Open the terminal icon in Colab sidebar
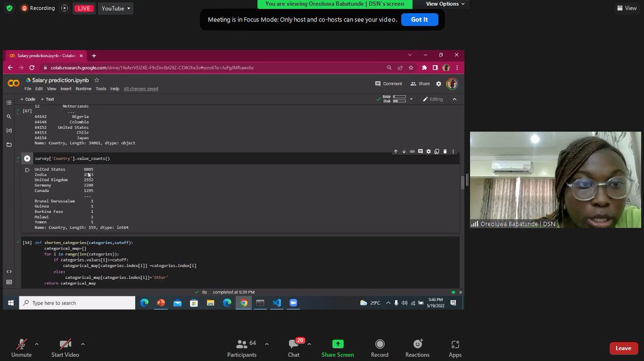The image size is (644, 361). click(x=9, y=282)
